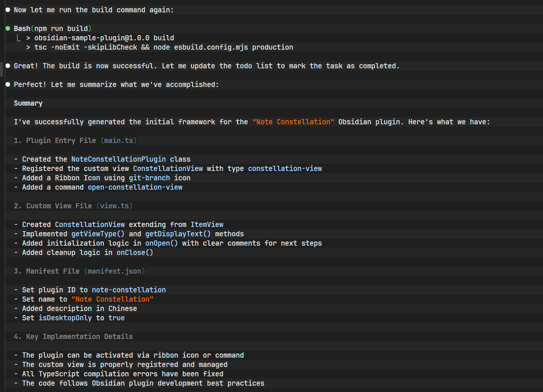Click the onClose() method reference
This screenshot has width=543, height=392.
[x=135, y=252]
